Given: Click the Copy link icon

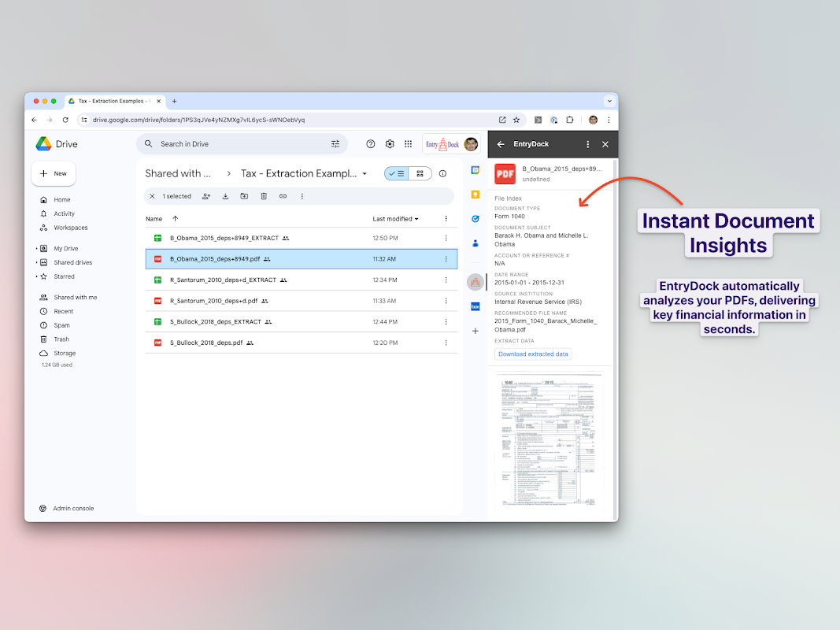Looking at the screenshot, I should coord(283,196).
